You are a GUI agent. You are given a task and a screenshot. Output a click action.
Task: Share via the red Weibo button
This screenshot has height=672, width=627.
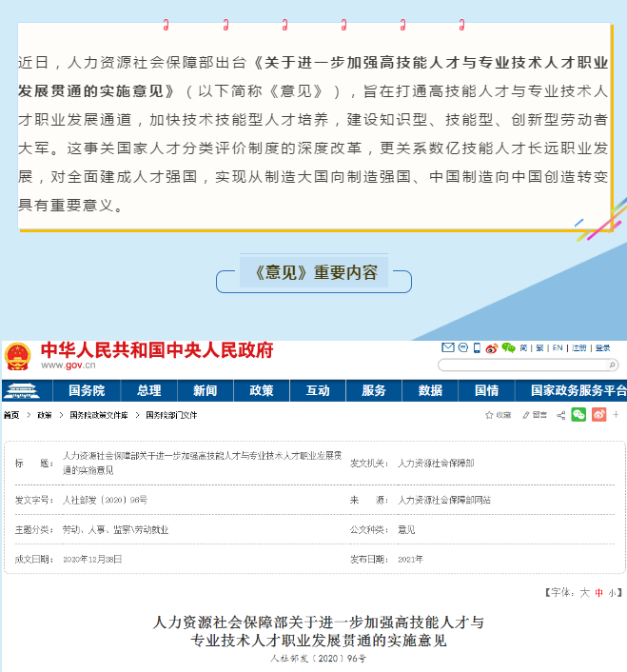click(599, 415)
